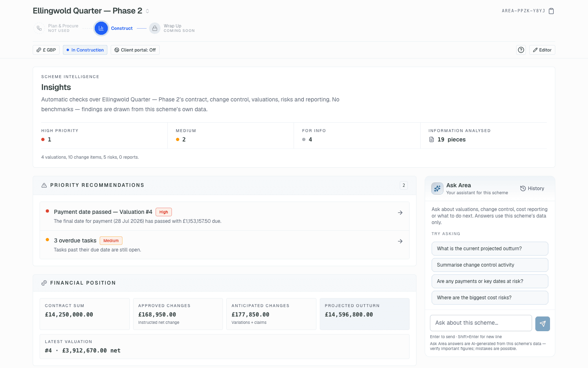Select the Projected Outturn £14,596,800.00 card
This screenshot has width=588, height=368.
coord(365,314)
